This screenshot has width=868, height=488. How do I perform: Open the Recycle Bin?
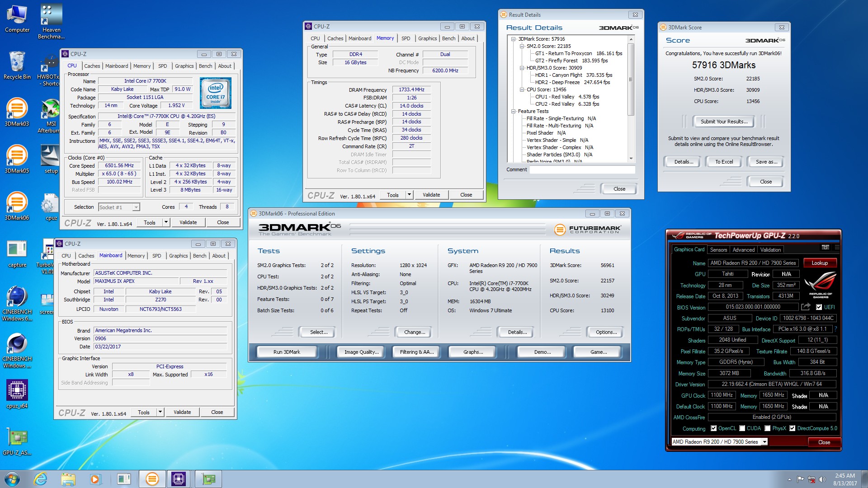pyautogui.click(x=17, y=66)
